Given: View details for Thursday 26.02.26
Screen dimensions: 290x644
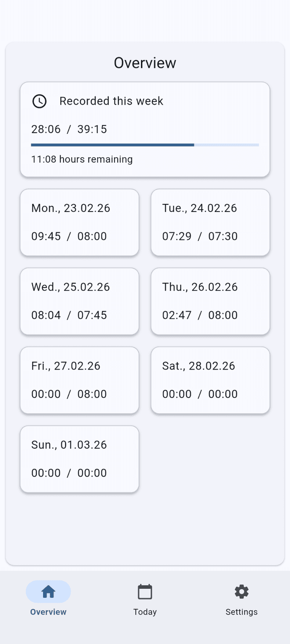Looking at the screenshot, I should coord(210,301).
